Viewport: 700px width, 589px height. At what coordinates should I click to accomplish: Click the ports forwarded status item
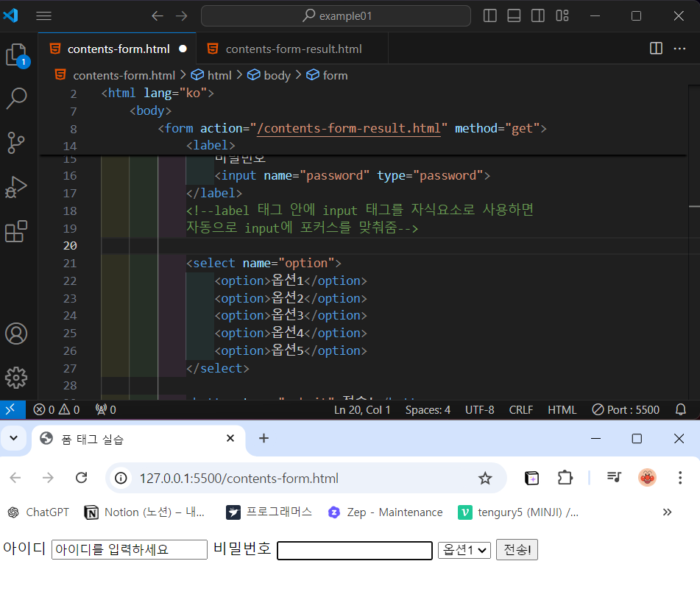106,409
